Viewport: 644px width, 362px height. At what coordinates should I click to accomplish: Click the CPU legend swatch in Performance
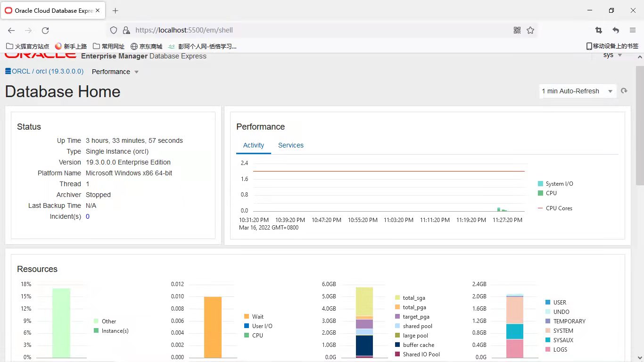(540, 193)
